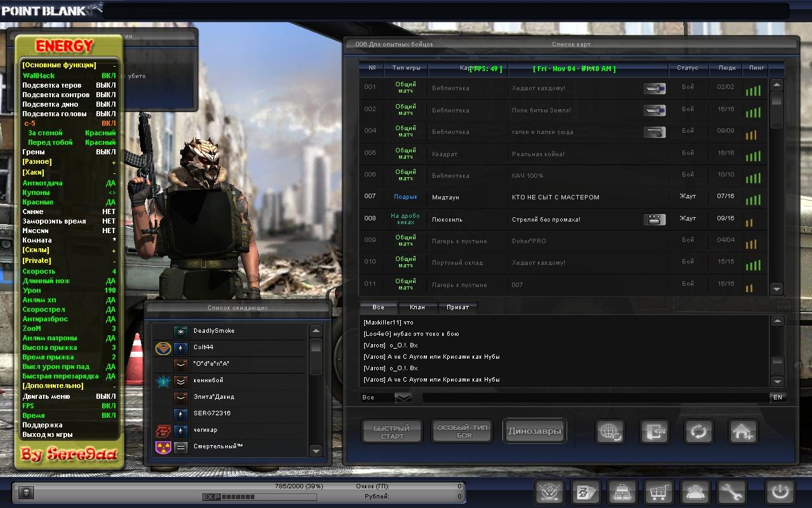Image resolution: width=812 pixels, height=508 pixels.
Task: Collapse the [Private] section
Action: coord(69,260)
